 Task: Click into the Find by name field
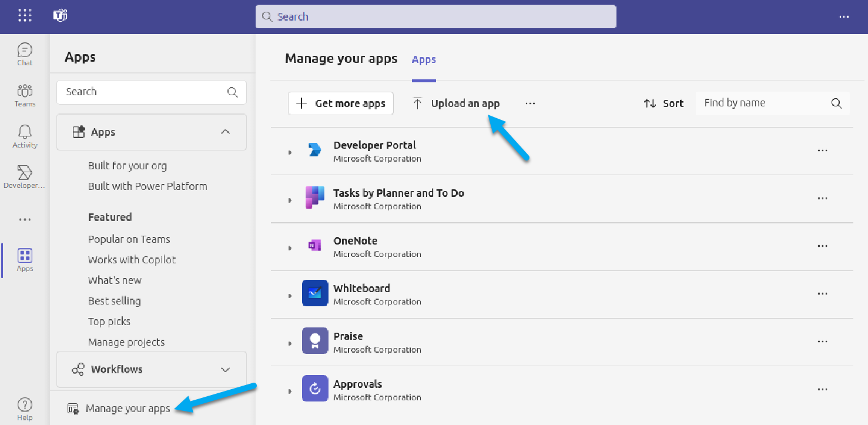(x=772, y=103)
